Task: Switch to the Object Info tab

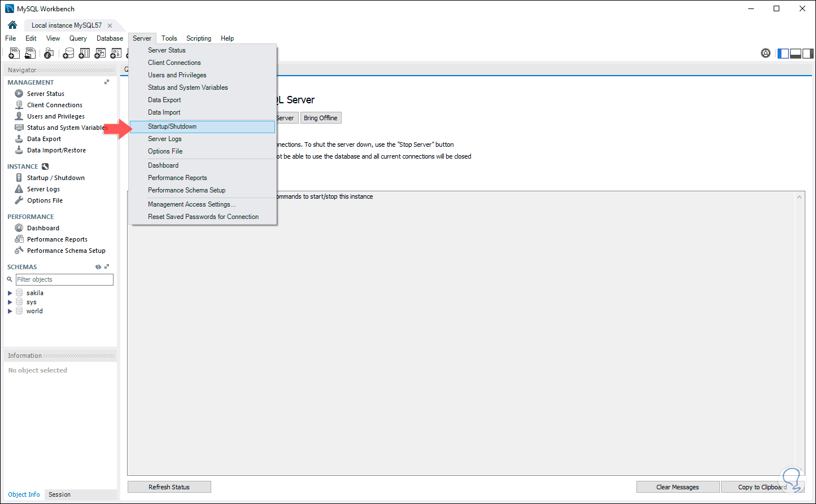Action: click(24, 494)
